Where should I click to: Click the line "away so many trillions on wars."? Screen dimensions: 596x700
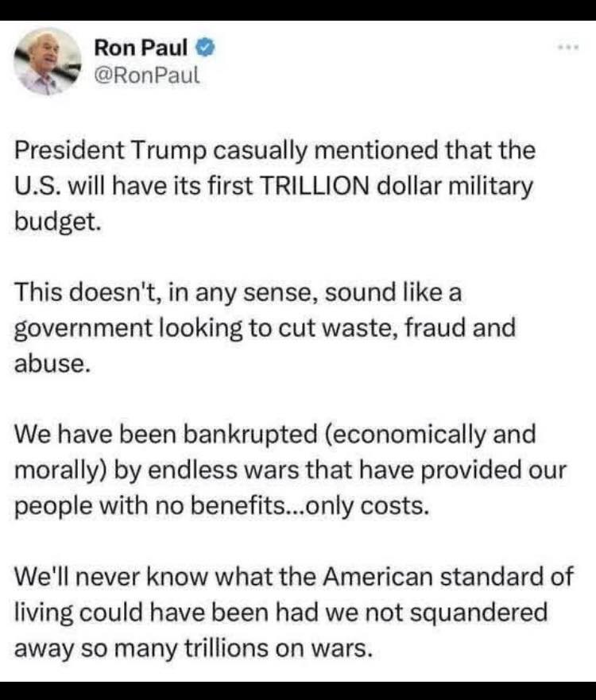pyautogui.click(x=193, y=648)
